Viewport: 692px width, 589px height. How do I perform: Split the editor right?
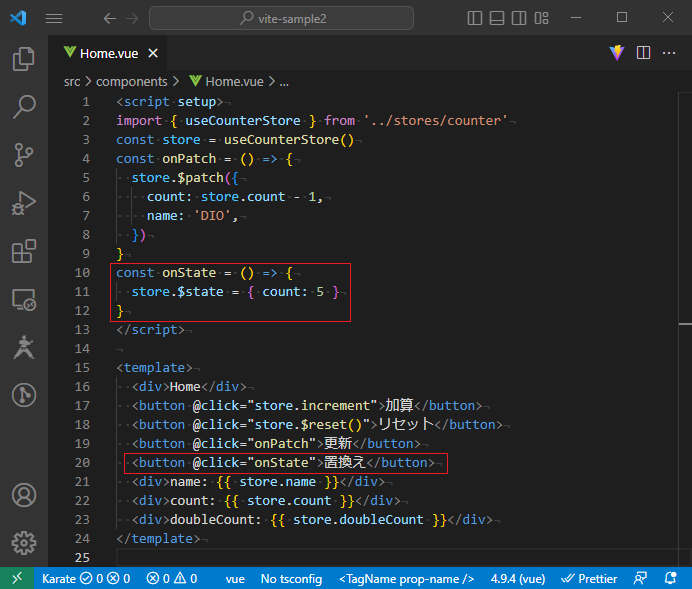click(643, 53)
